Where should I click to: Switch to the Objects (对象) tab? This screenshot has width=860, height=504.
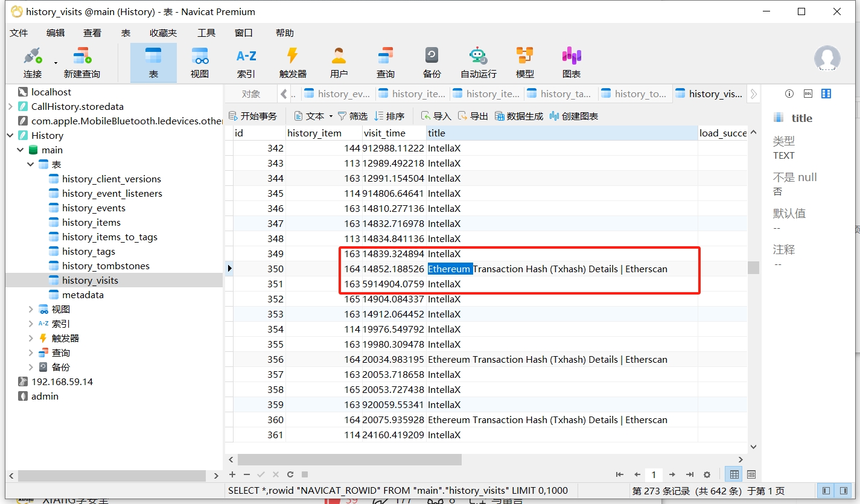point(251,94)
